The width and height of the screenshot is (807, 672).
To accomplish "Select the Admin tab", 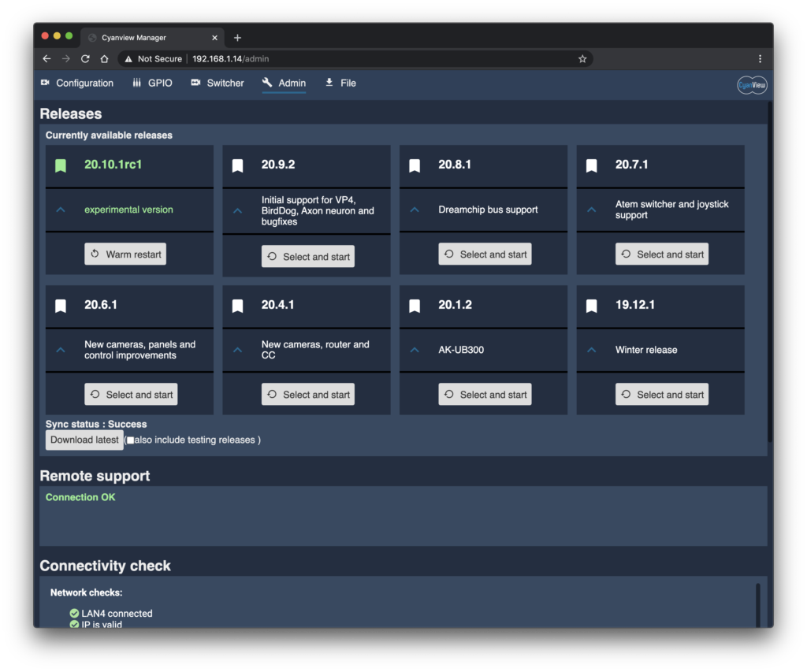I will [x=284, y=83].
